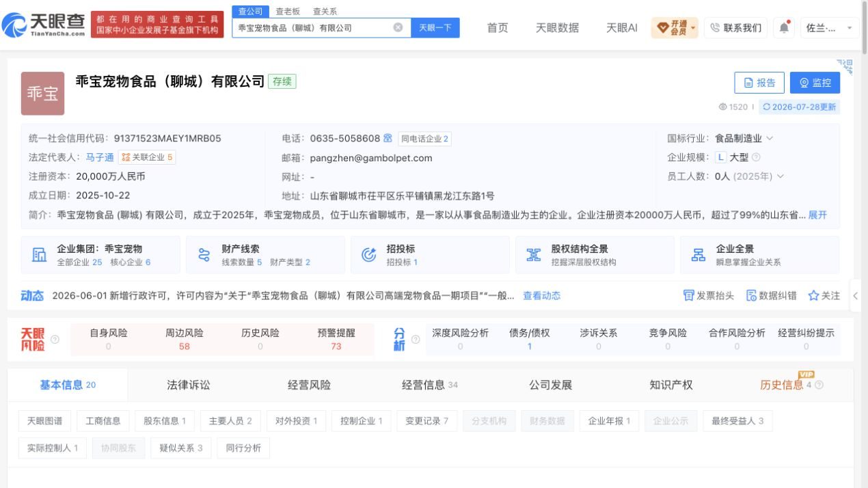Click the diamond icon on 开通会员

coord(663,28)
